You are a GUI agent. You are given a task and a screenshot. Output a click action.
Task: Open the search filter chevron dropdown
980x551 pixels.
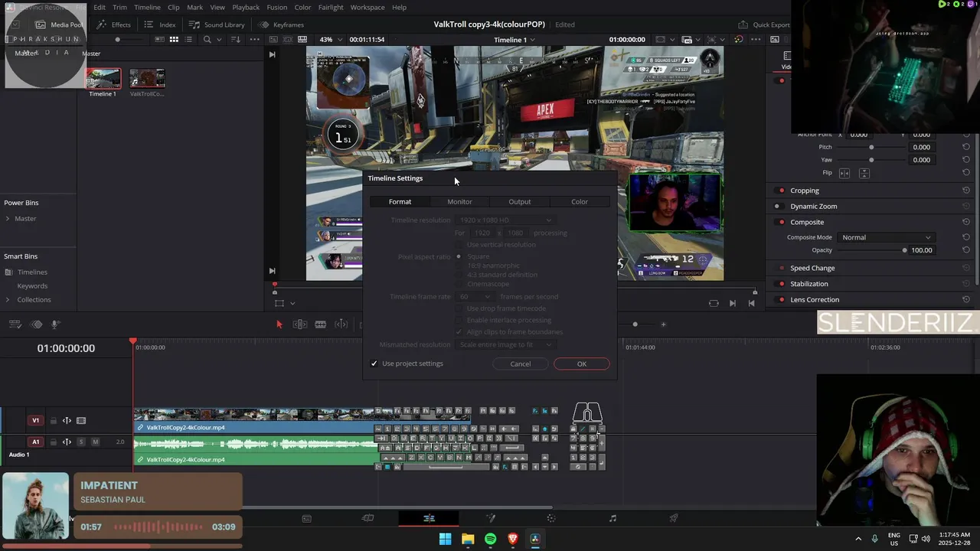[218, 39]
